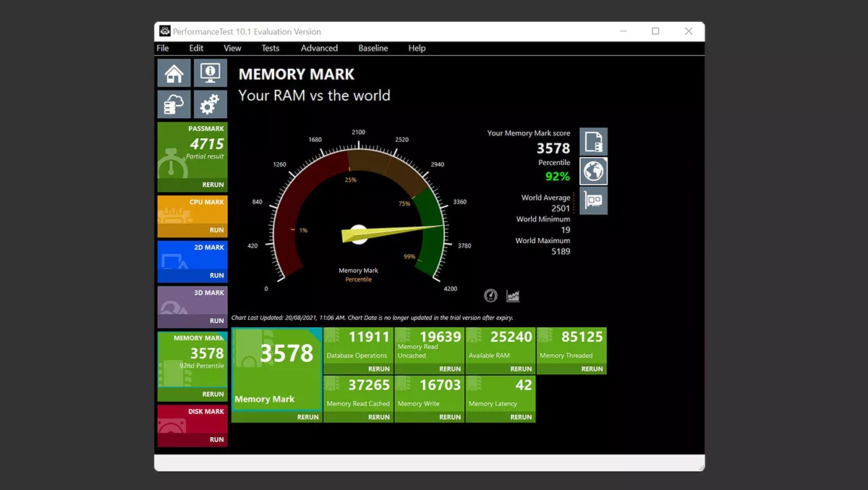Click the cloud server baseline icon
This screenshot has width=868, height=490.
[174, 105]
